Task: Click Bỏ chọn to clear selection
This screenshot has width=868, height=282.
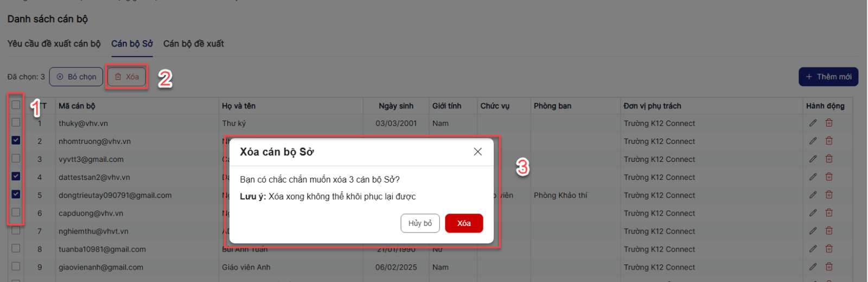Action: tap(76, 77)
